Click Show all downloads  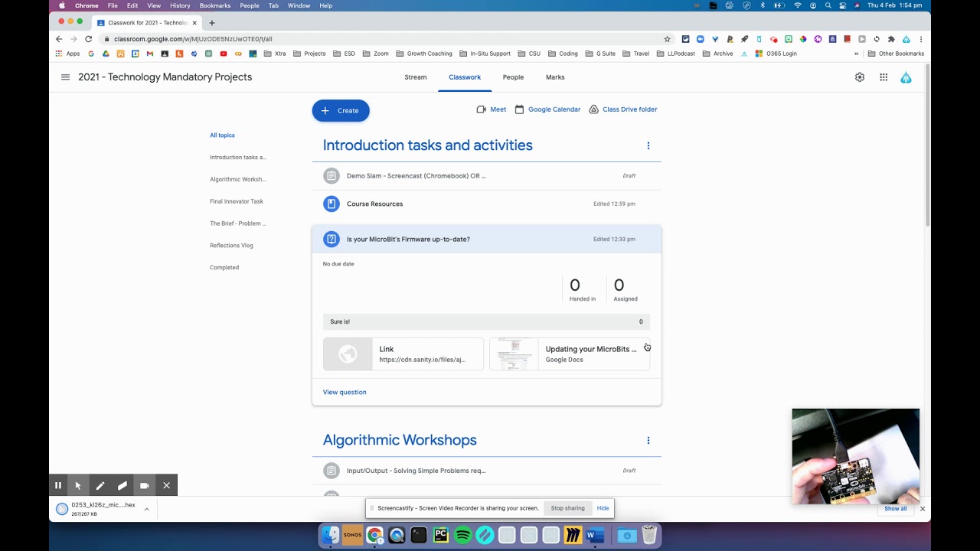tap(895, 509)
